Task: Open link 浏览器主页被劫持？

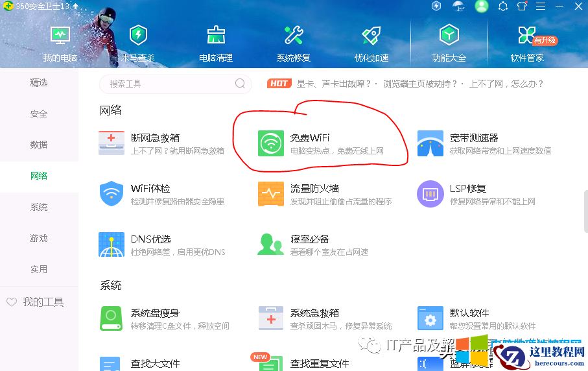Action: (x=420, y=84)
